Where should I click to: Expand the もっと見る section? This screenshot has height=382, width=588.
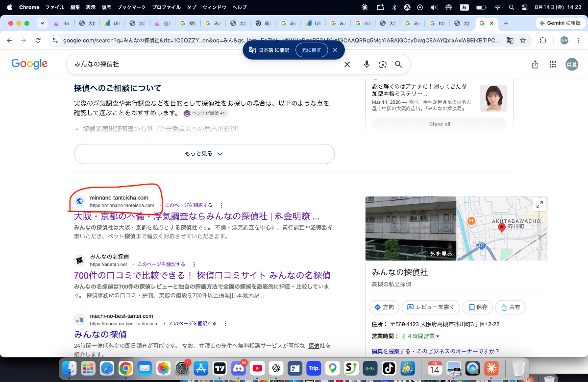(204, 154)
